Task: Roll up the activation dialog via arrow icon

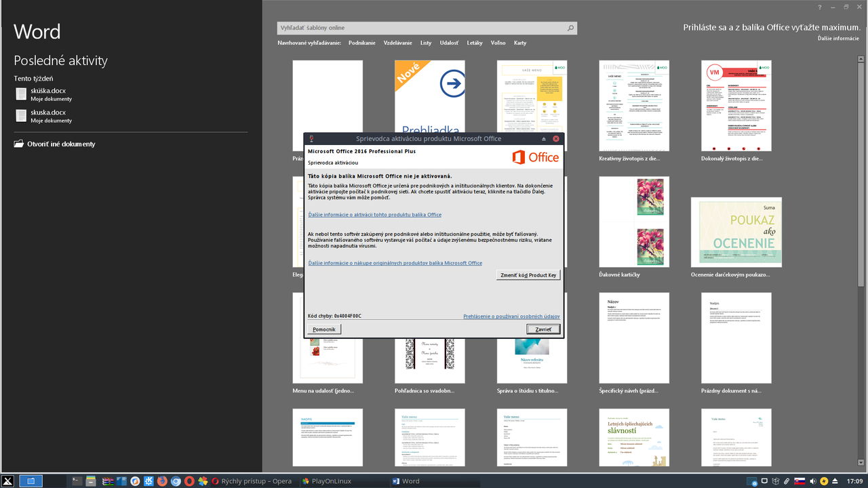Action: tap(544, 138)
